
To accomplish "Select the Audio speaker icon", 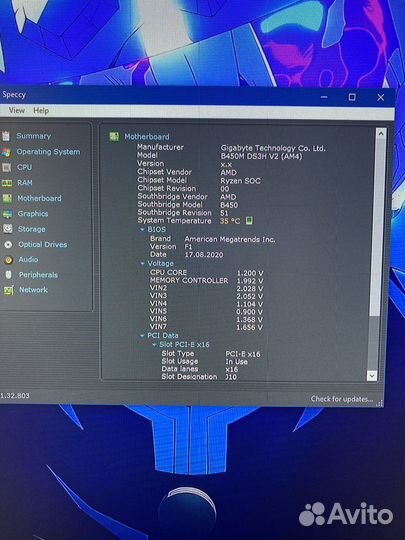I will click(9, 260).
